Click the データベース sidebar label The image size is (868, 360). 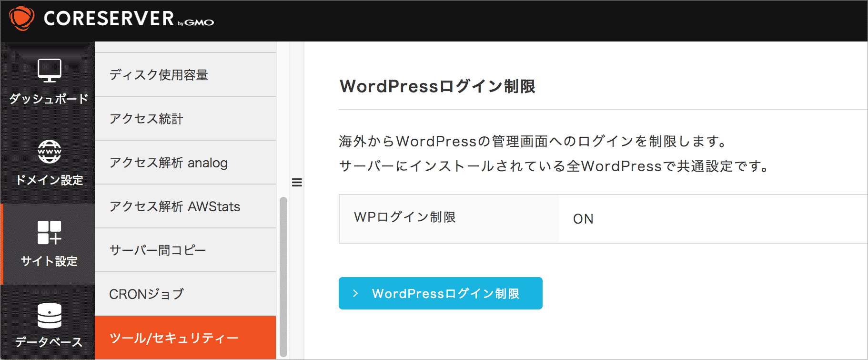click(49, 342)
